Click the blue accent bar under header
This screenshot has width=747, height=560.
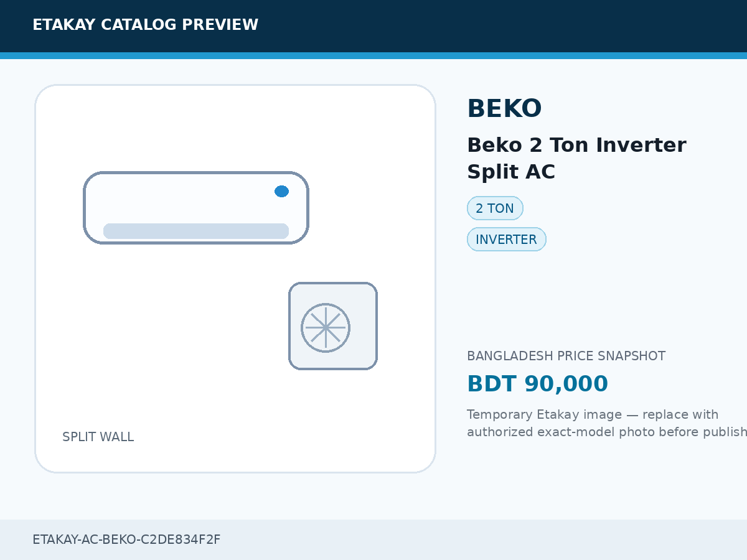coord(374,55)
